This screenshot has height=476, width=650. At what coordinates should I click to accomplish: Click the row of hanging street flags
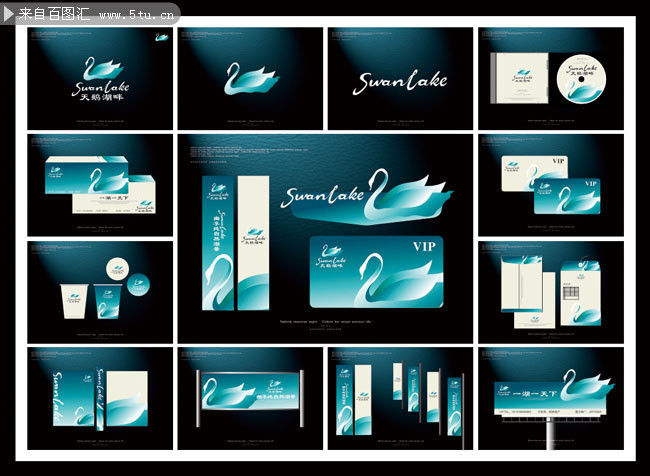(429, 399)
